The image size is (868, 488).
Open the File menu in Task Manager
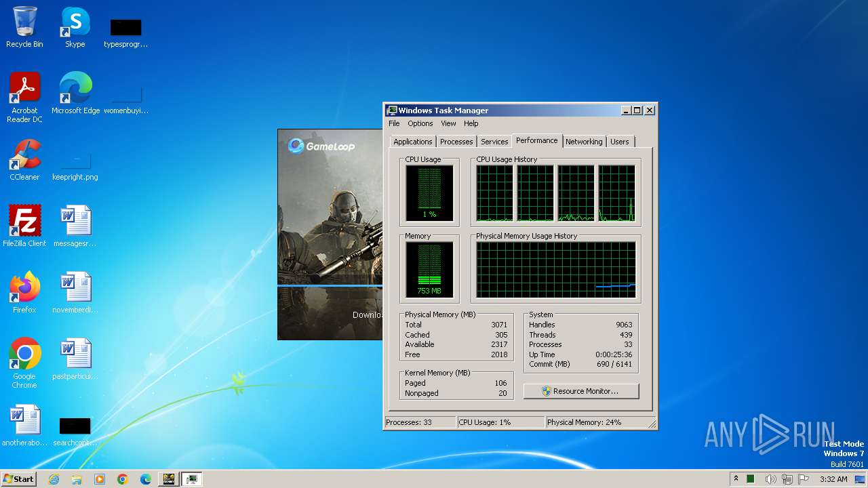pos(394,123)
